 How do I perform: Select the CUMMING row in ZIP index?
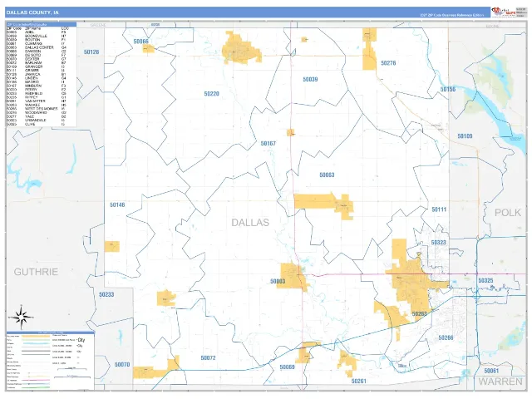(x=37, y=44)
